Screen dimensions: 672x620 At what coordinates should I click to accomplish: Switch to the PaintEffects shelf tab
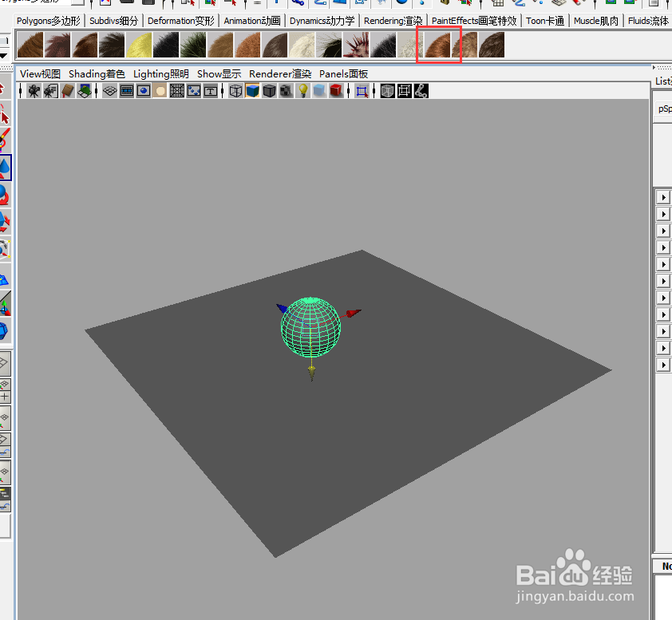pos(474,21)
